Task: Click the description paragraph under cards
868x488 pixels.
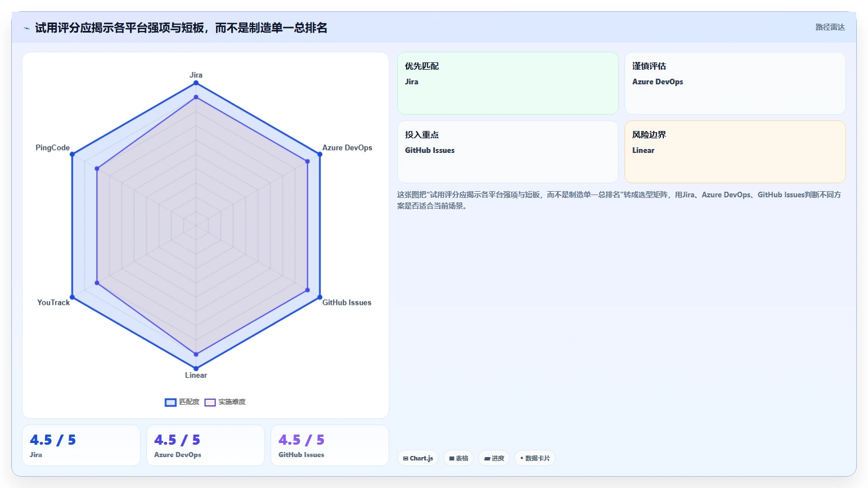Action: [x=619, y=200]
